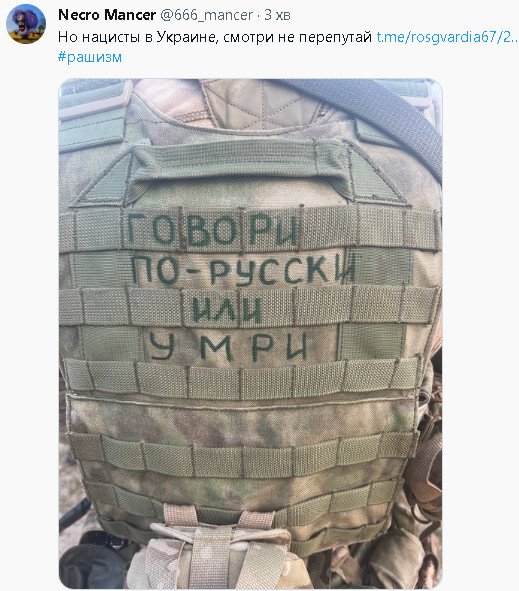Open the #рашизм hashtag
Image resolution: width=519 pixels, height=591 pixels.
coord(90,57)
